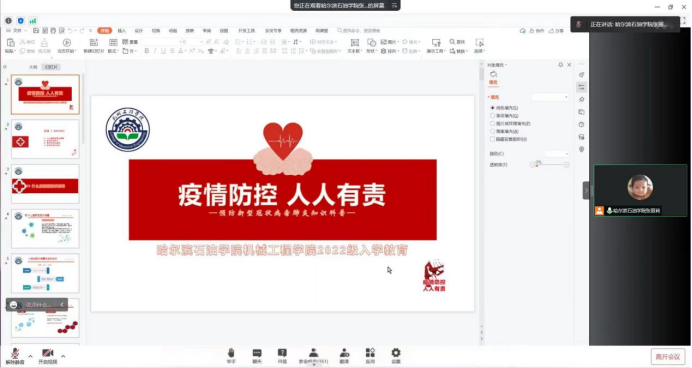Open the Insert ribbon tab
Screen dimensions: 692x368
[122, 31]
